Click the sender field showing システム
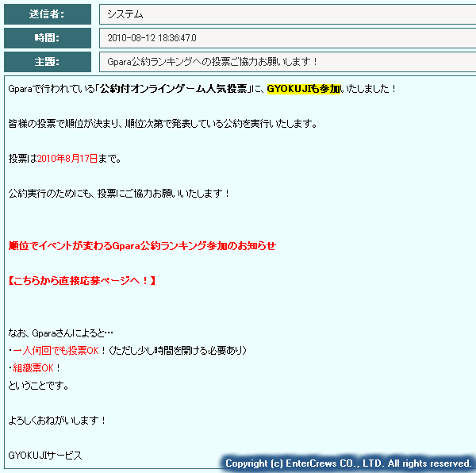This screenshot has width=476, height=473. [287, 14]
